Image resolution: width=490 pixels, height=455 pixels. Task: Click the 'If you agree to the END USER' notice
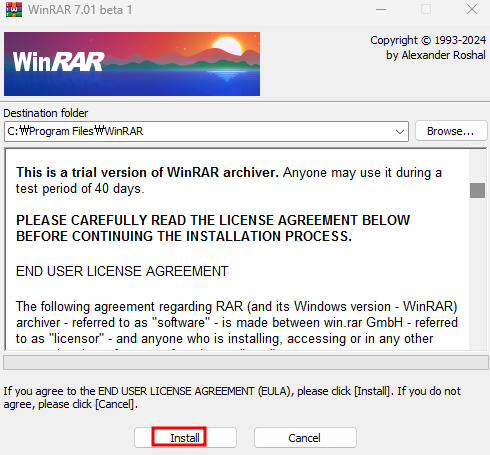point(232,397)
